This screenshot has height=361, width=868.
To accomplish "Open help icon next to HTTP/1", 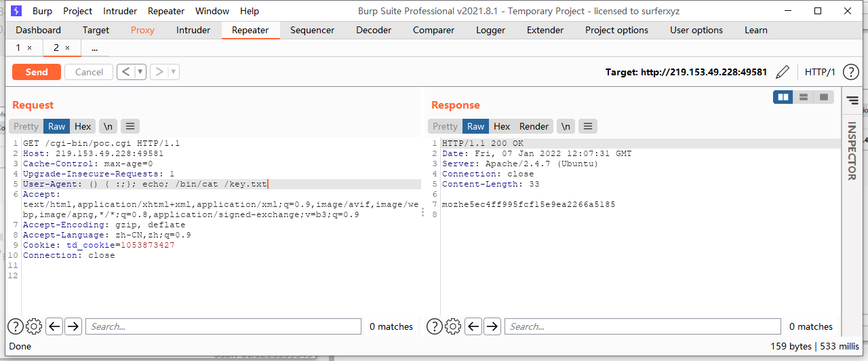I will [850, 72].
